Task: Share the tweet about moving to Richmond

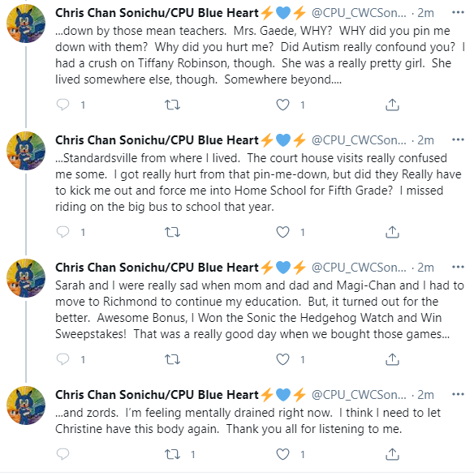Action: pos(392,359)
